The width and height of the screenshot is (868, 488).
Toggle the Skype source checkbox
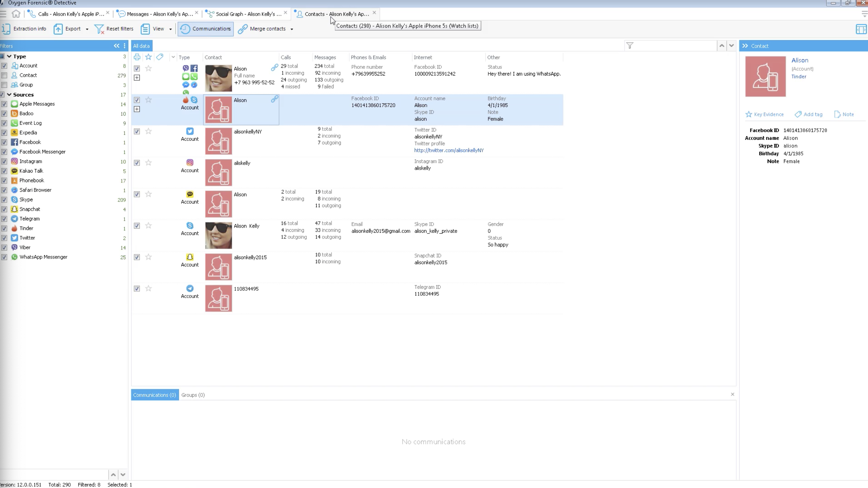tap(4, 200)
